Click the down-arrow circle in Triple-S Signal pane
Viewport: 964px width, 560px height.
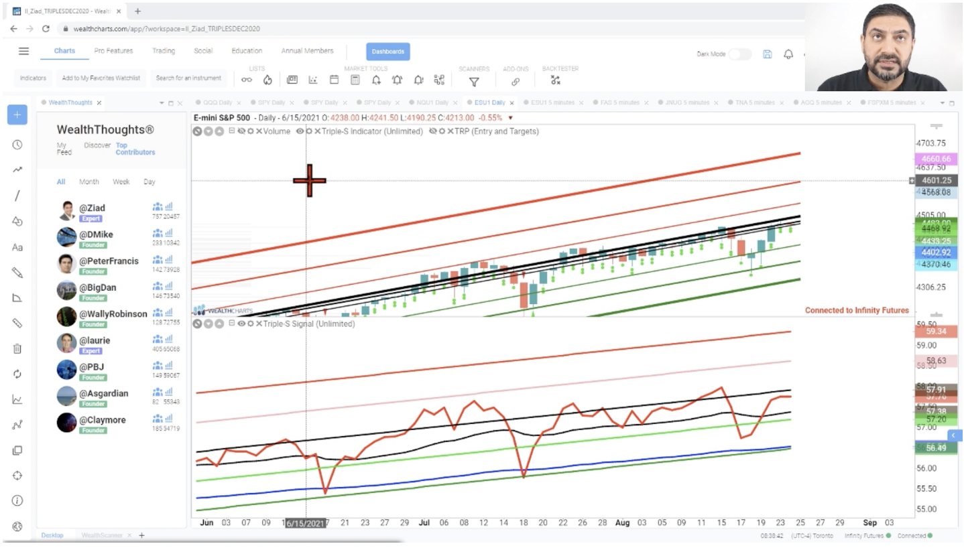click(208, 324)
